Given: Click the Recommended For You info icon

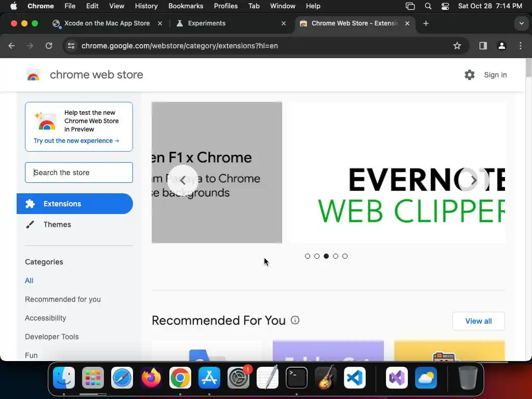Looking at the screenshot, I should 295,320.
